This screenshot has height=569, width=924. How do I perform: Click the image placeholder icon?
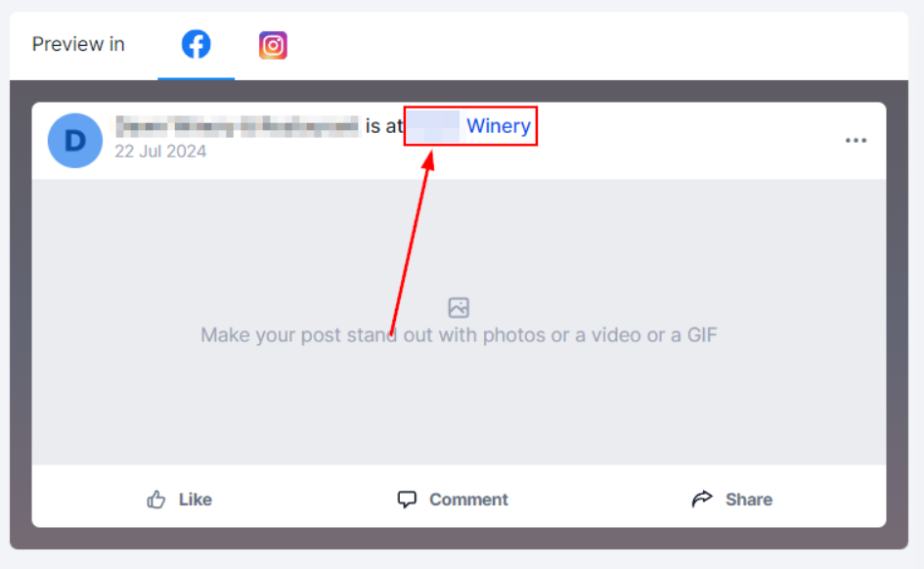(459, 307)
